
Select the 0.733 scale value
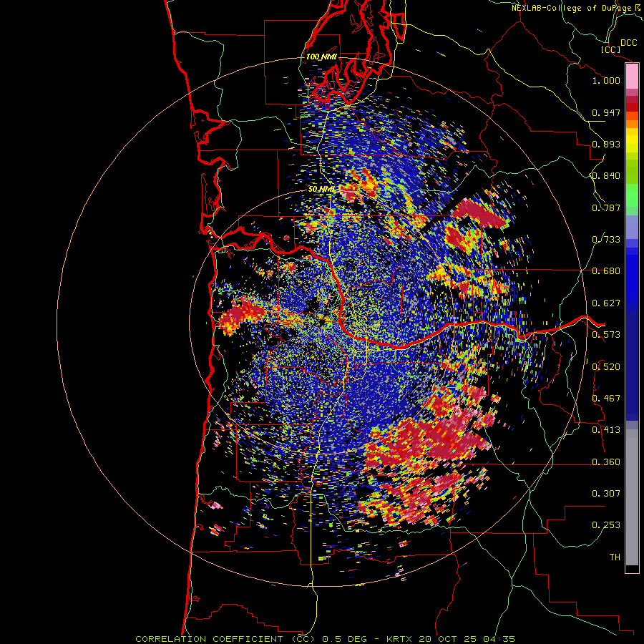point(606,240)
